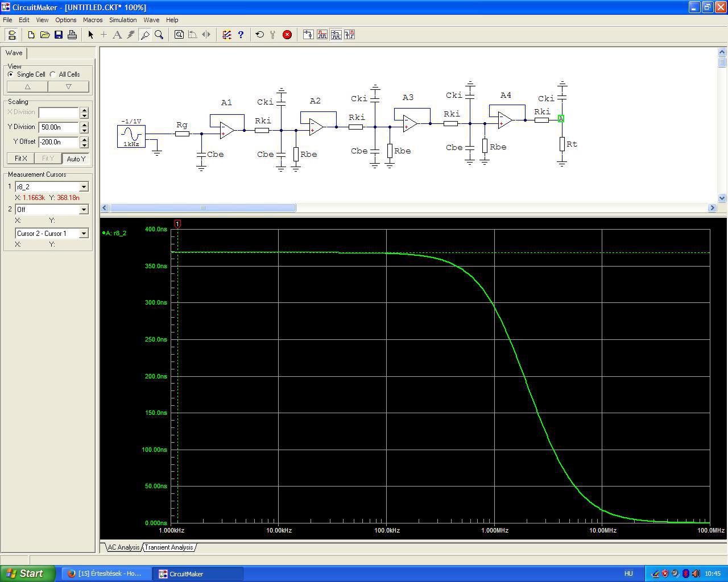Open the Options menu

tap(66, 20)
